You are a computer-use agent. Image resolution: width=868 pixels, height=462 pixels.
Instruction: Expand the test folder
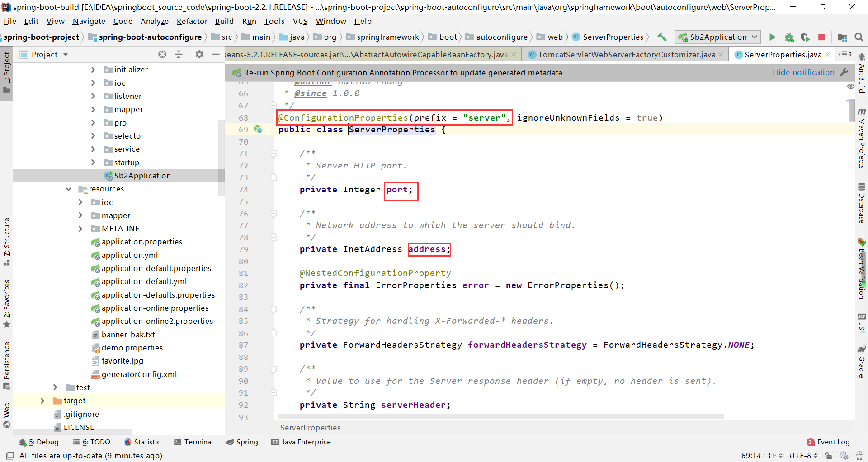tap(55, 387)
